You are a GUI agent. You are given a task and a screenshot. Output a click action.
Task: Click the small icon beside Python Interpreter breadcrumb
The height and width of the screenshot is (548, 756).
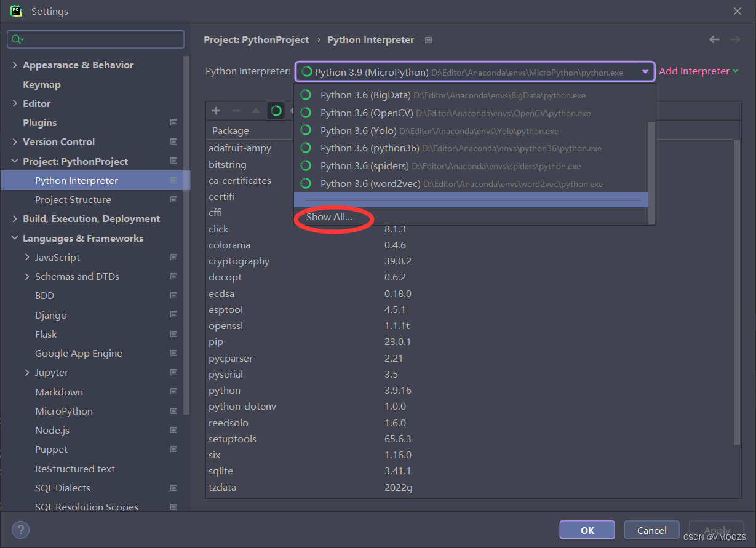[429, 40]
